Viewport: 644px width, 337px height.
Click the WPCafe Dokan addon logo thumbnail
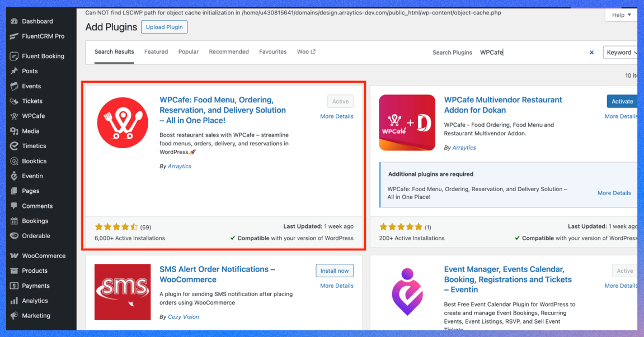(407, 123)
